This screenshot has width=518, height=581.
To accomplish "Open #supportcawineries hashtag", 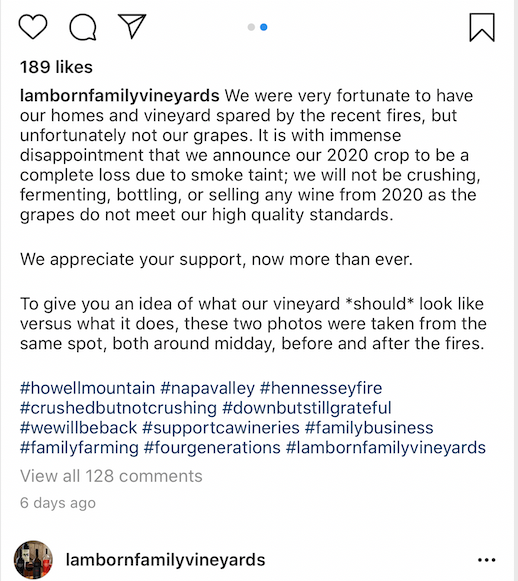I will tap(221, 428).
